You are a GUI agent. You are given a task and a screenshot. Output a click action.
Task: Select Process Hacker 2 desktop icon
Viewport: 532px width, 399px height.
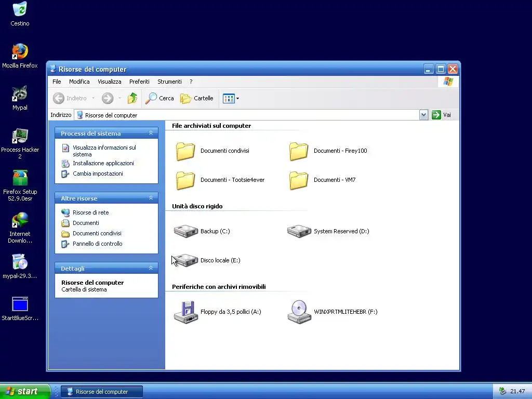click(x=20, y=143)
